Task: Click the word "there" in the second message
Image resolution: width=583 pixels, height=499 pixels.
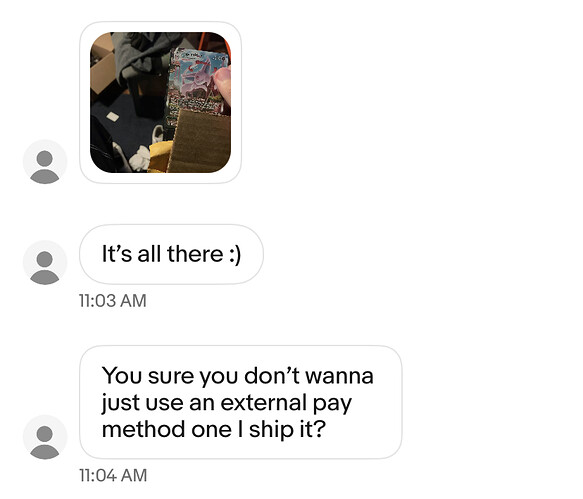Action: point(195,254)
